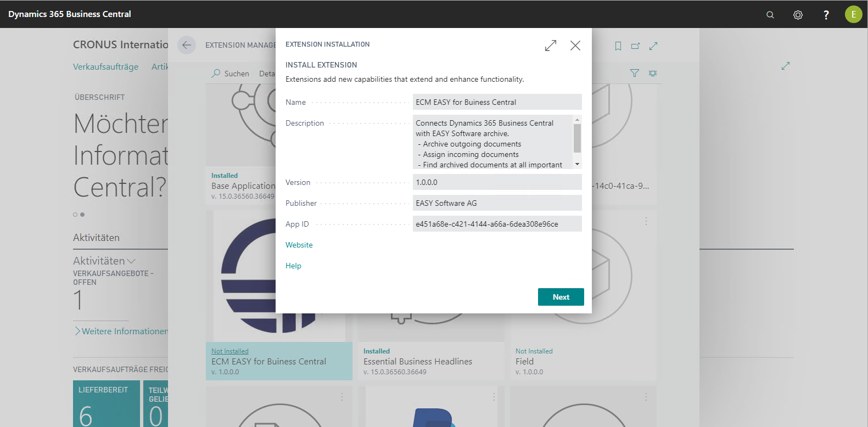Viewport: 868px width, 427px height.
Task: Open the settings gear icon
Action: pyautogui.click(x=798, y=15)
